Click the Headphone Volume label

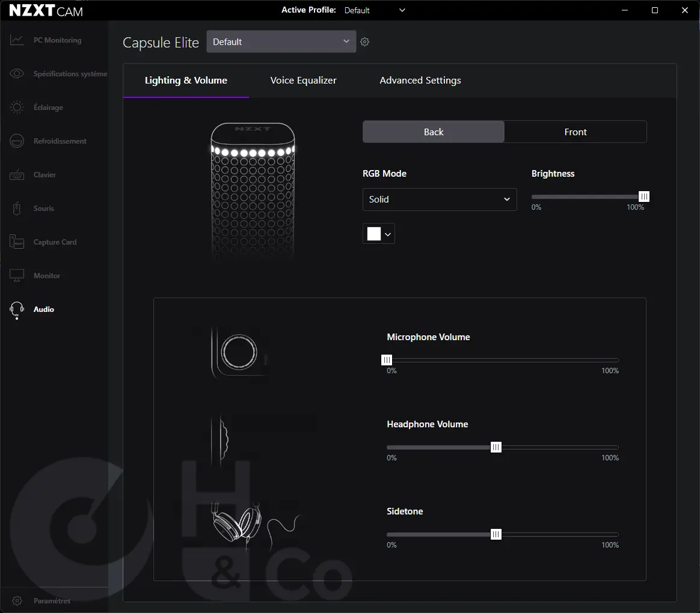[427, 424]
